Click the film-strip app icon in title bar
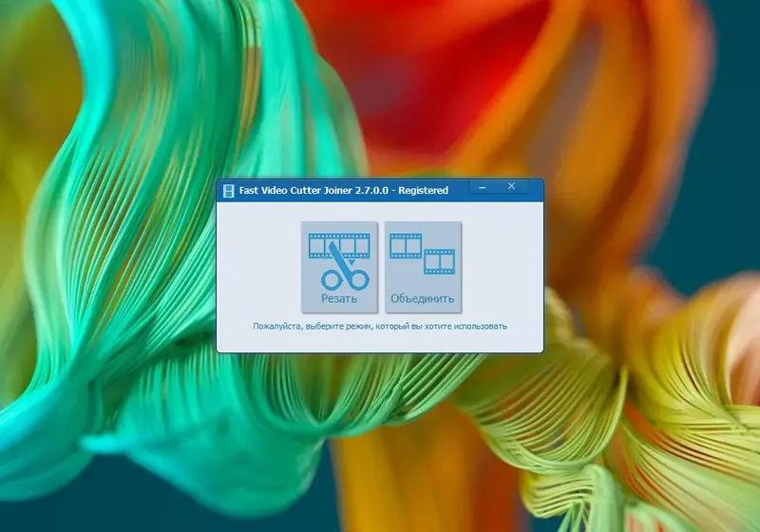Image resolution: width=760 pixels, height=532 pixels. pyautogui.click(x=228, y=190)
